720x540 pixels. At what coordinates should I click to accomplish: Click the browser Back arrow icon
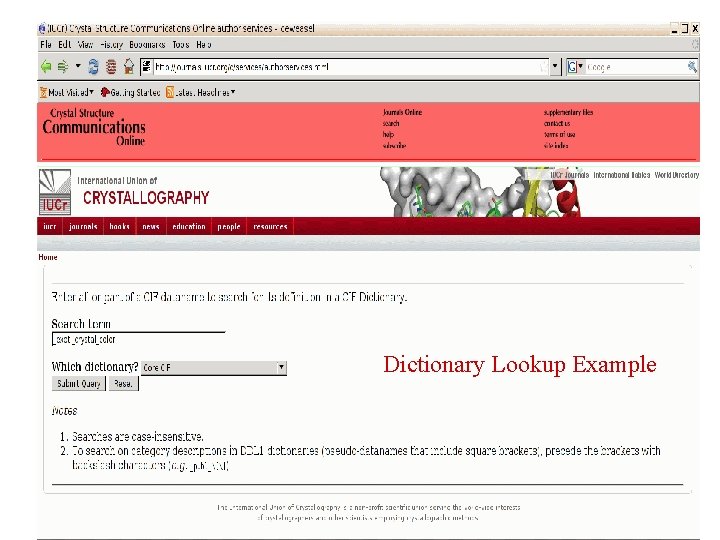coord(46,67)
